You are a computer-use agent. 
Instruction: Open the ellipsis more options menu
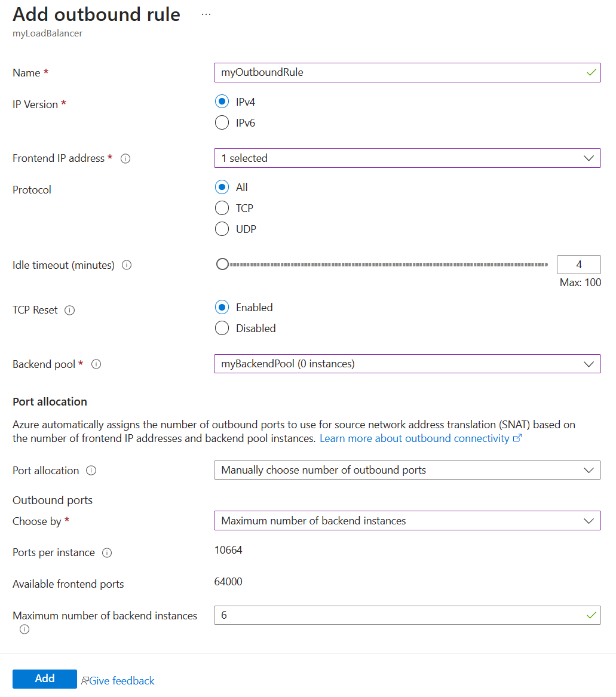coord(206,14)
